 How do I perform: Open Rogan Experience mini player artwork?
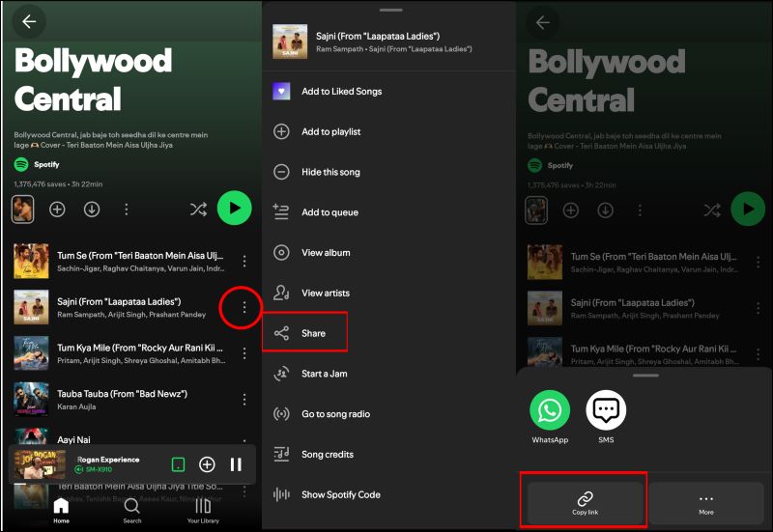[40, 464]
